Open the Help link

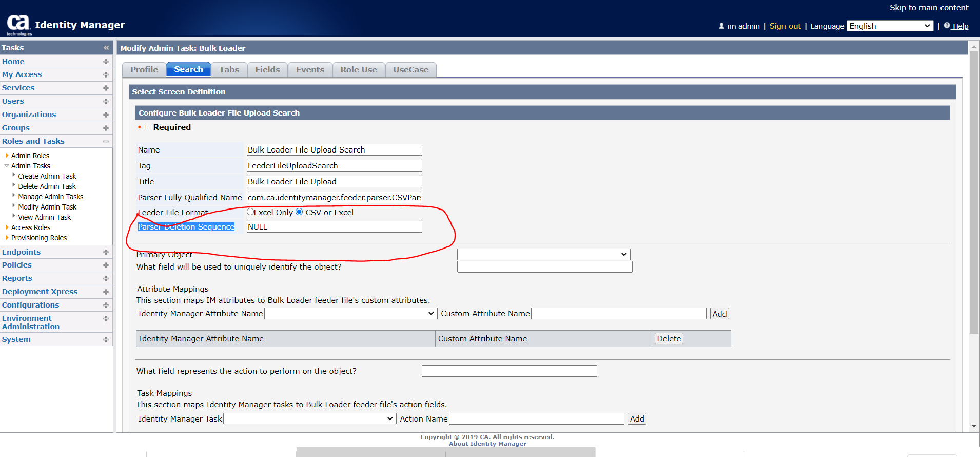pyautogui.click(x=961, y=26)
